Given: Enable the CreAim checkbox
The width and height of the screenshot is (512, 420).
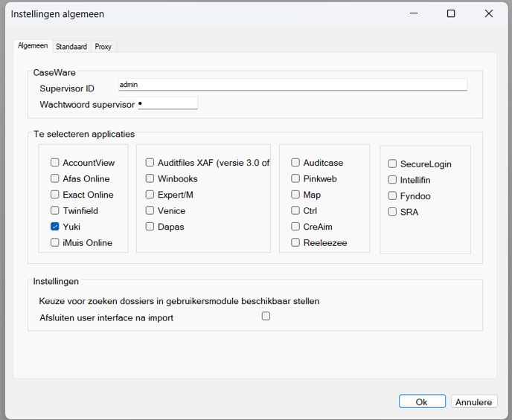Looking at the screenshot, I should click(x=295, y=226).
